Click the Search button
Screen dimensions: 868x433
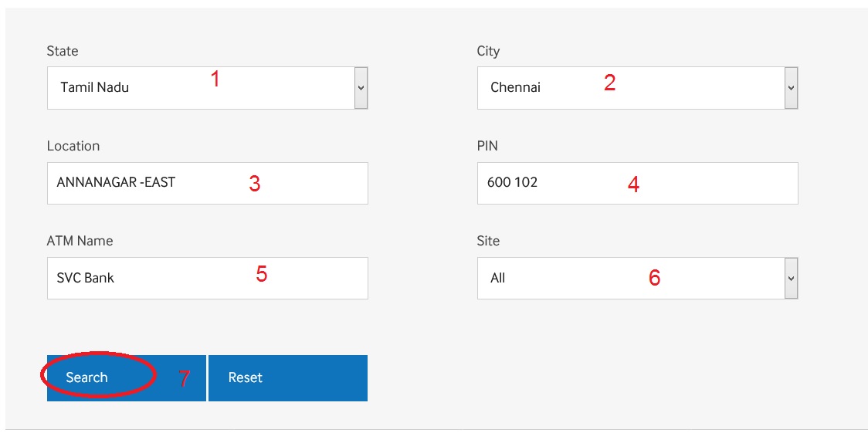pos(126,378)
